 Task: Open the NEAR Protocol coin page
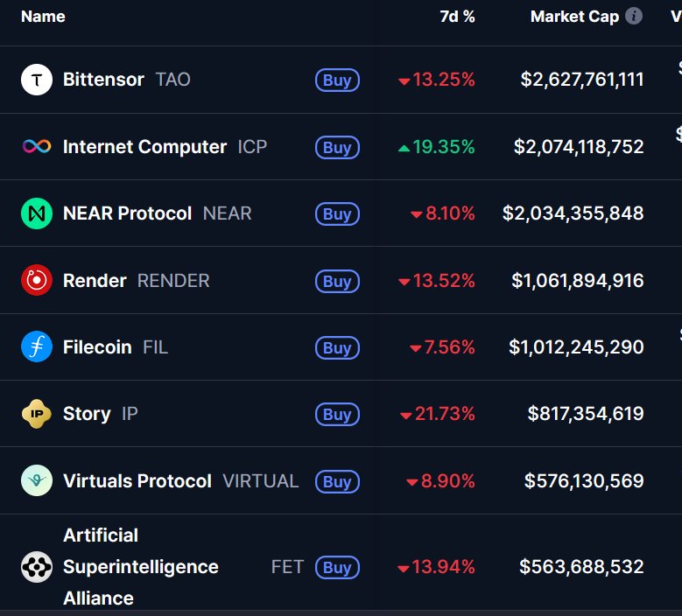coord(127,213)
